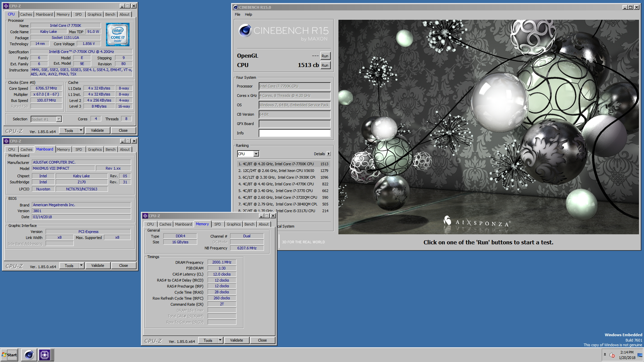Click Close in the CPU-Z Memory window
Viewport: 644px width, 362px height.
[262, 340]
